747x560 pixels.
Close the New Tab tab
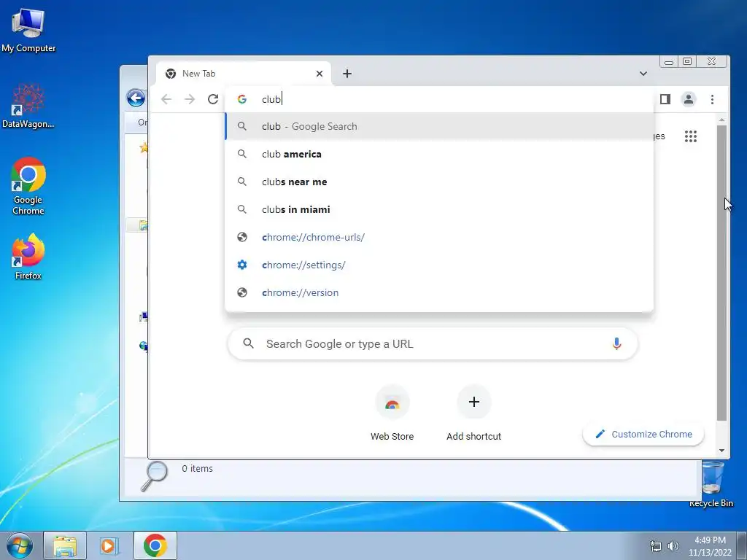point(320,74)
